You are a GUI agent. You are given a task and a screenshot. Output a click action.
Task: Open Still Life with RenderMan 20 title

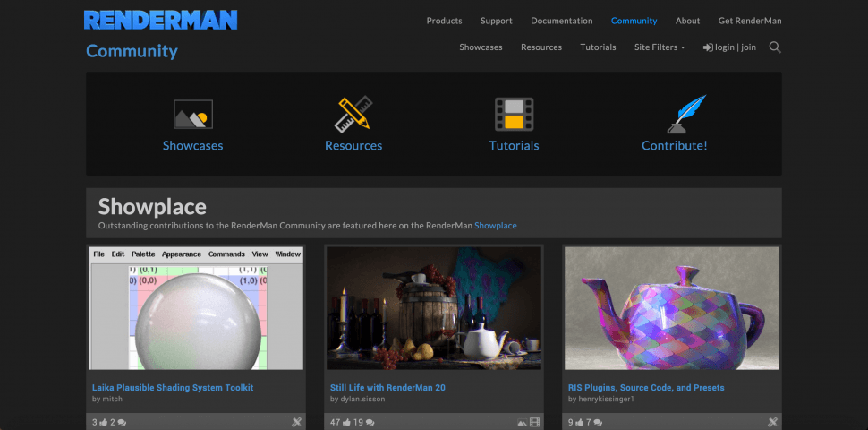pyautogui.click(x=387, y=388)
